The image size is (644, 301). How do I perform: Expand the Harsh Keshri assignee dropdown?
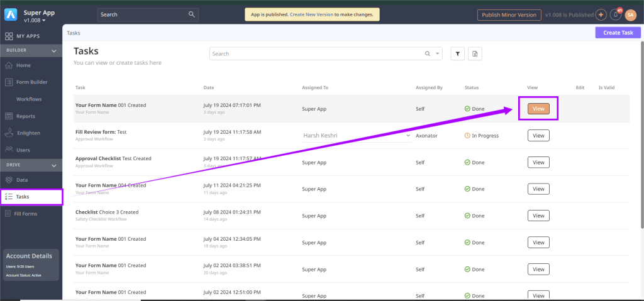tap(408, 135)
